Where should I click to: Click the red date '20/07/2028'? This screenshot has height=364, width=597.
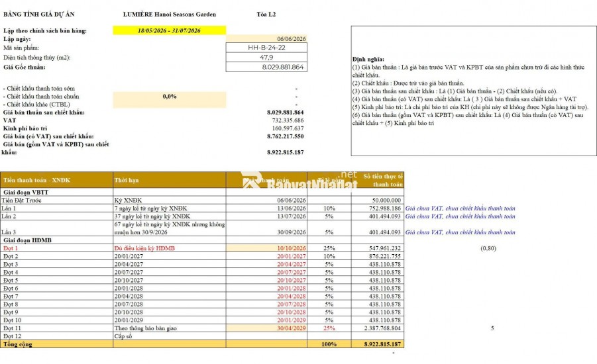click(x=292, y=304)
